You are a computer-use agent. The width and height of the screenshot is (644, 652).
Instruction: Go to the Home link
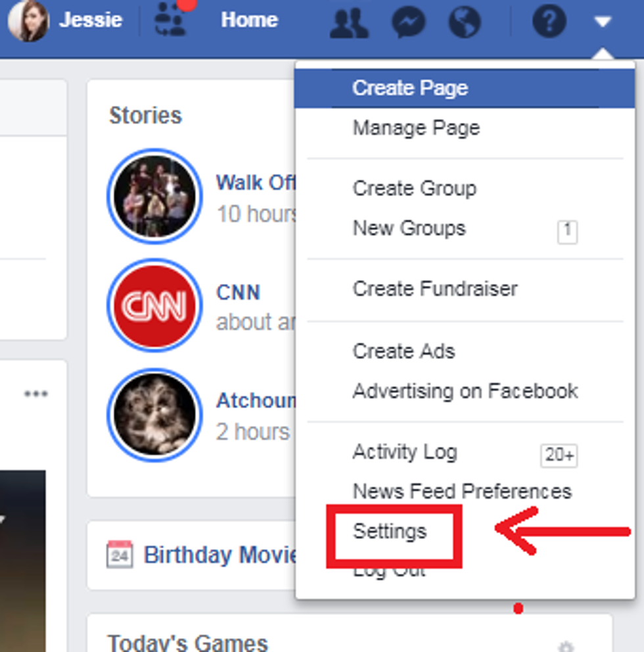click(249, 20)
